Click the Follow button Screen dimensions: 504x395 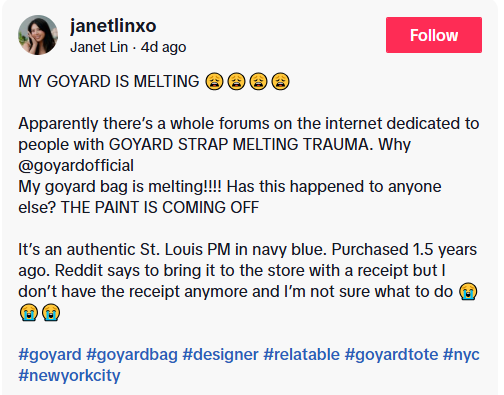(434, 35)
